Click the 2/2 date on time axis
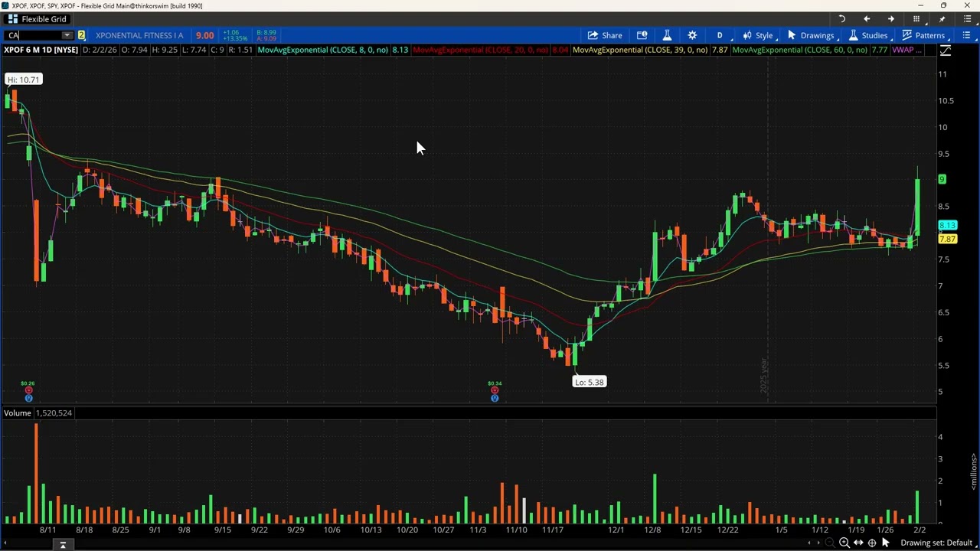The height and width of the screenshot is (551, 980). (920, 530)
